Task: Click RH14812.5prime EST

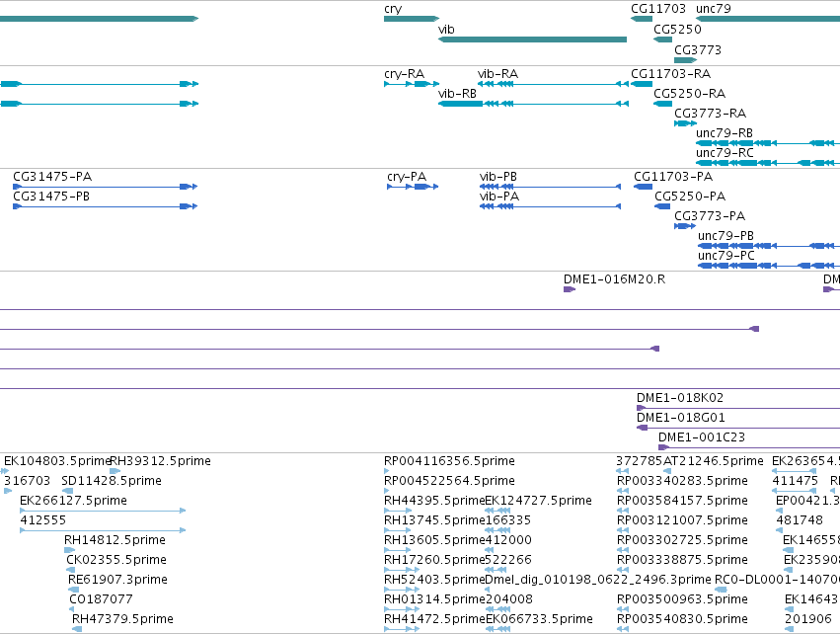Action: pos(70,550)
